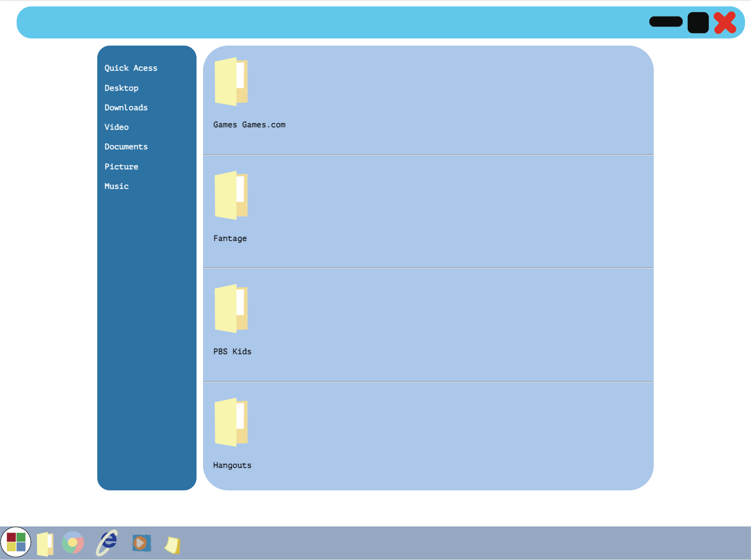The image size is (751, 560).
Task: Choose Picture in the sidebar
Action: (121, 167)
